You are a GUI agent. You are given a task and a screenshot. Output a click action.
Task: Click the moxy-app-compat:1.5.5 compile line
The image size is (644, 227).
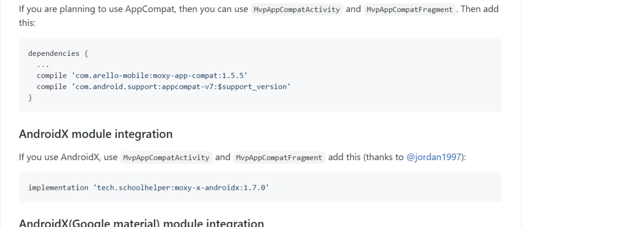pyautogui.click(x=142, y=75)
